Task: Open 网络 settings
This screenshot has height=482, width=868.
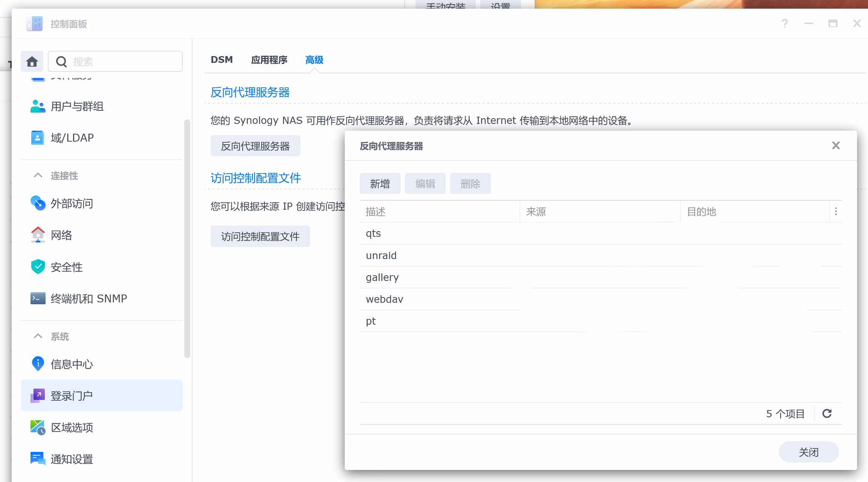Action: 61,235
